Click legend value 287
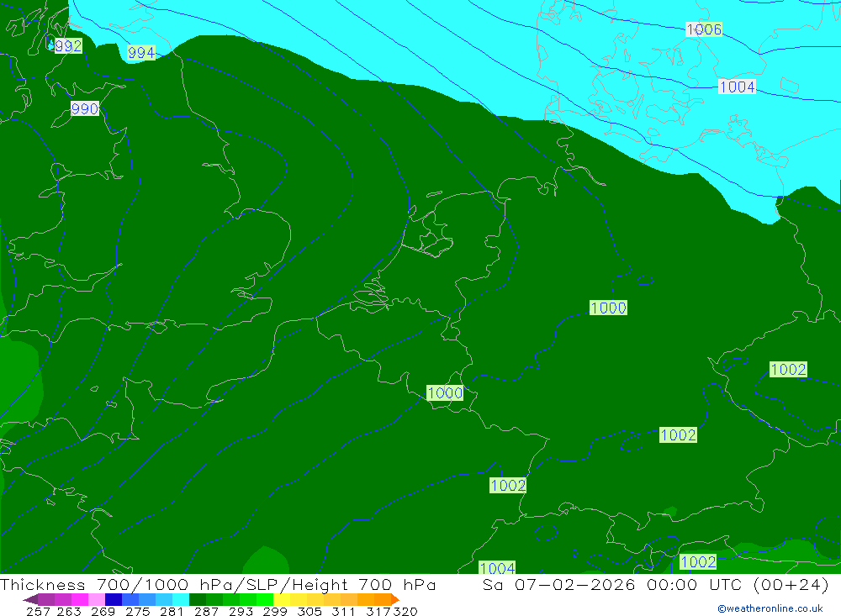This screenshot has height=616, width=841. click(207, 611)
